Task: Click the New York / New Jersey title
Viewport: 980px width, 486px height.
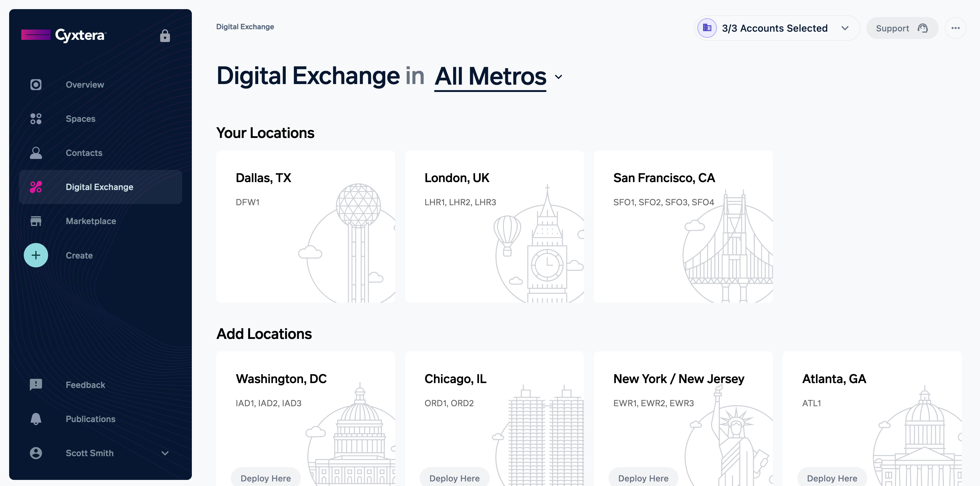Action: click(679, 379)
